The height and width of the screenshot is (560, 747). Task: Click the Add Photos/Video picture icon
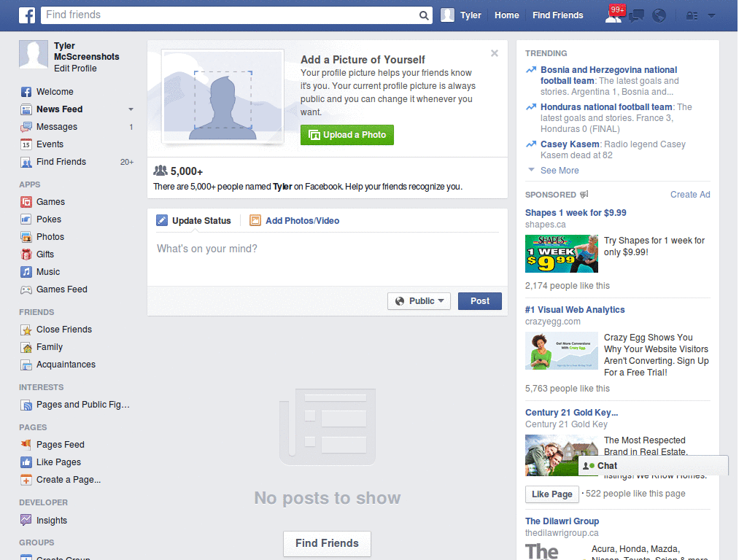point(255,220)
